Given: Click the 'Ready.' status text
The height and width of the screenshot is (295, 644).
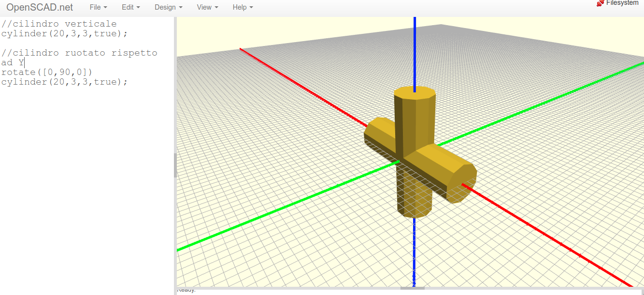Looking at the screenshot, I should point(186,291).
